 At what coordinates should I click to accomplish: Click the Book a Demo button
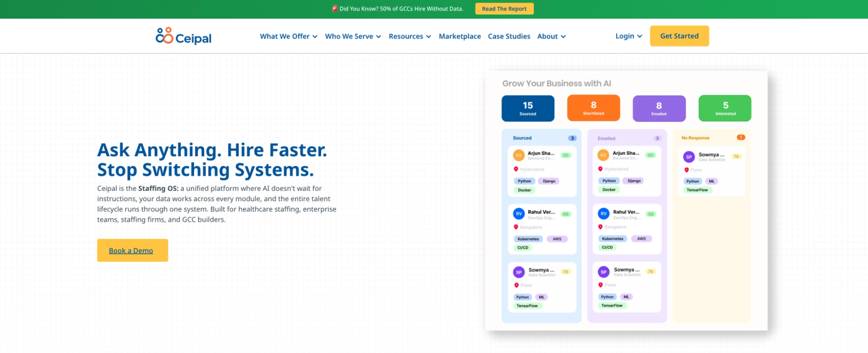coord(132,250)
